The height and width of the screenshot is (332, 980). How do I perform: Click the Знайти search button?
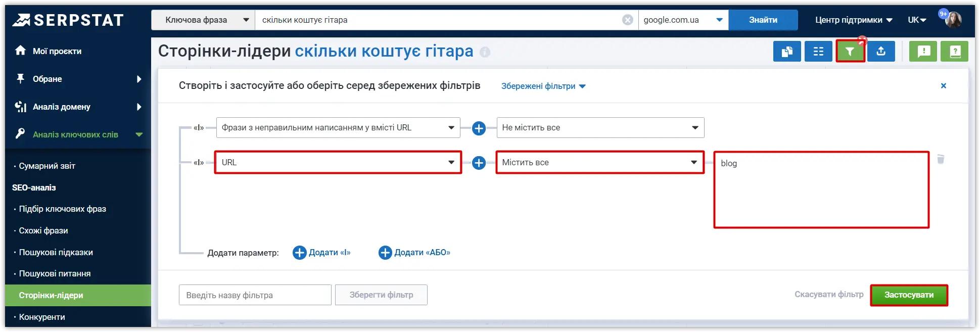pos(763,20)
